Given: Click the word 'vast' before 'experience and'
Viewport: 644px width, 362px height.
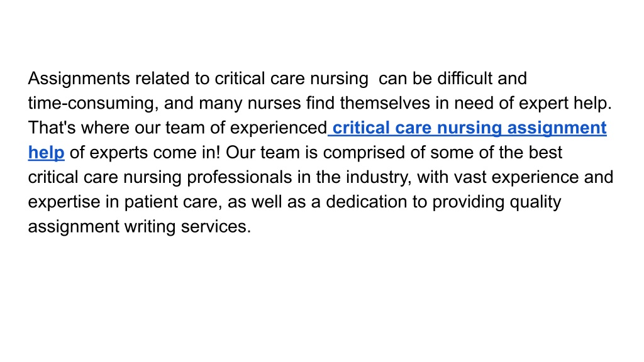Looking at the screenshot, I should point(470,177).
